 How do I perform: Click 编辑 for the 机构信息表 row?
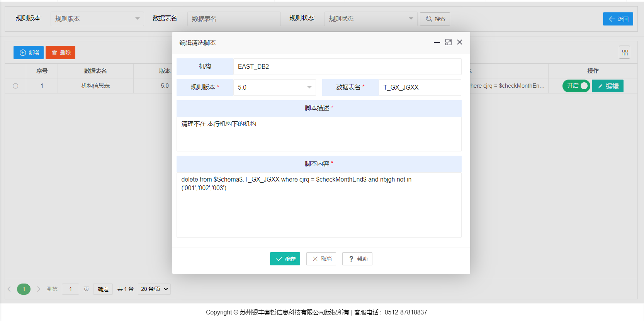pos(608,86)
